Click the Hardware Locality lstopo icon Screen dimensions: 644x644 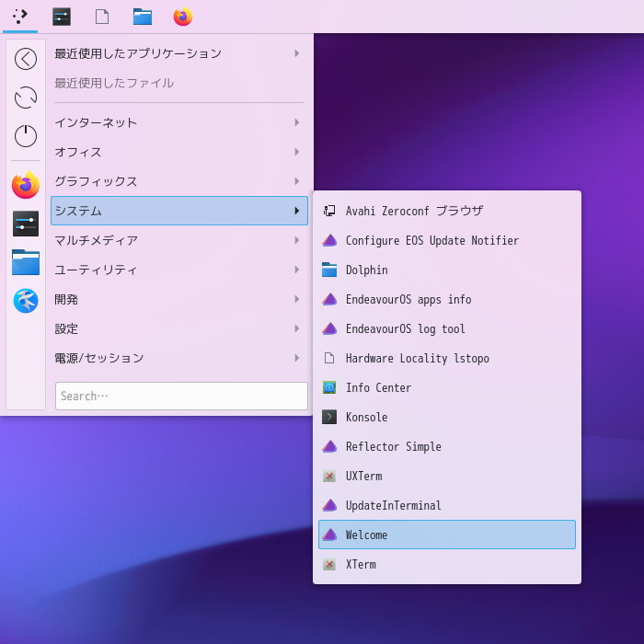329,358
